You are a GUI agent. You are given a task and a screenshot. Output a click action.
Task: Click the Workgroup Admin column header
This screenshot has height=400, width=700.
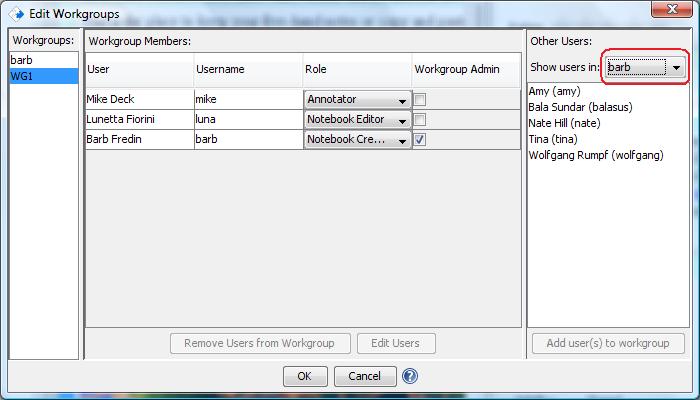pyautogui.click(x=467, y=70)
